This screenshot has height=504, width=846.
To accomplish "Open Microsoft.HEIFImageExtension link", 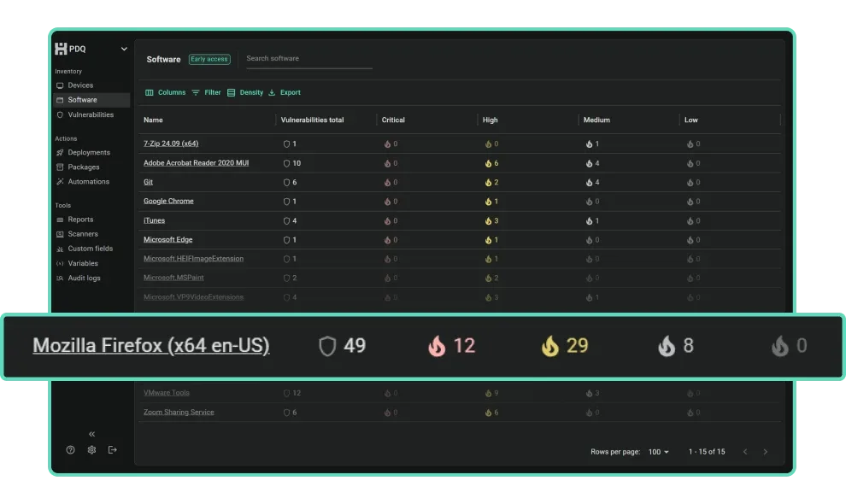I will [193, 259].
